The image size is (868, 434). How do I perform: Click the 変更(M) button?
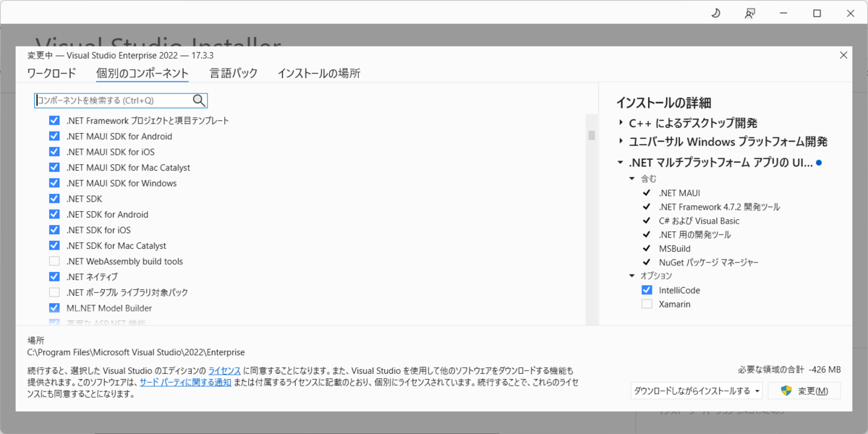804,391
